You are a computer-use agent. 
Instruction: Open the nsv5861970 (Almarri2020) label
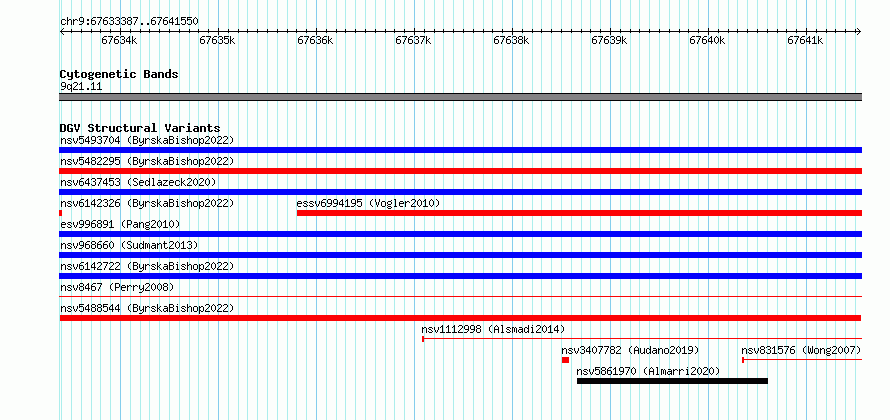coord(648,371)
